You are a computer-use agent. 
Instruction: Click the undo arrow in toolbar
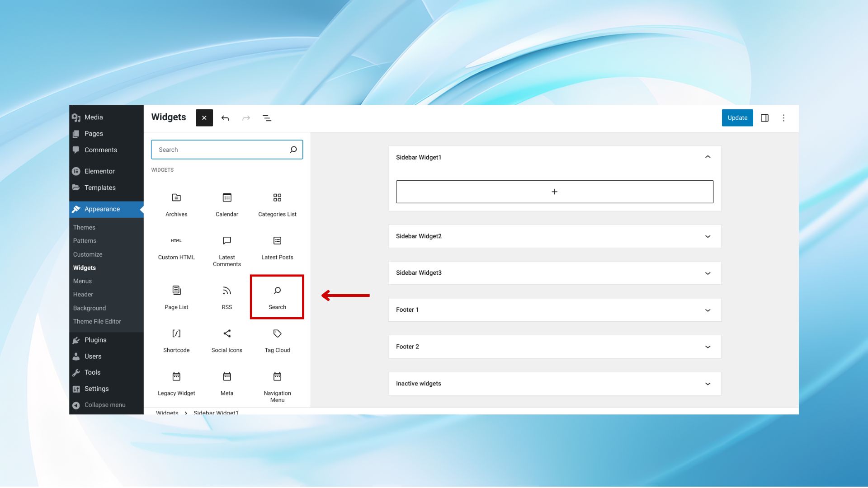coord(225,118)
